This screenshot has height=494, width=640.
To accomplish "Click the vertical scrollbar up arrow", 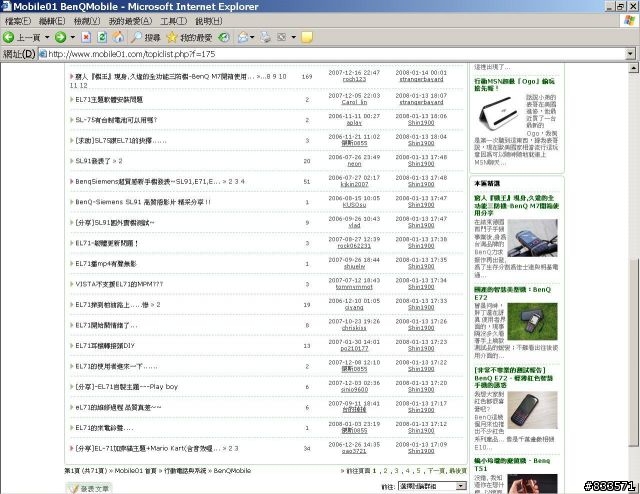I will (x=634, y=68).
